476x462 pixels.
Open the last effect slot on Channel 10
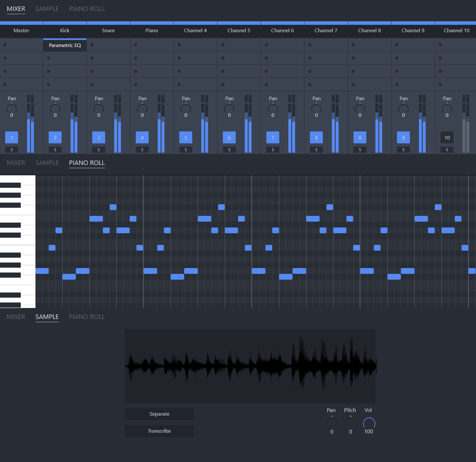tap(455, 85)
